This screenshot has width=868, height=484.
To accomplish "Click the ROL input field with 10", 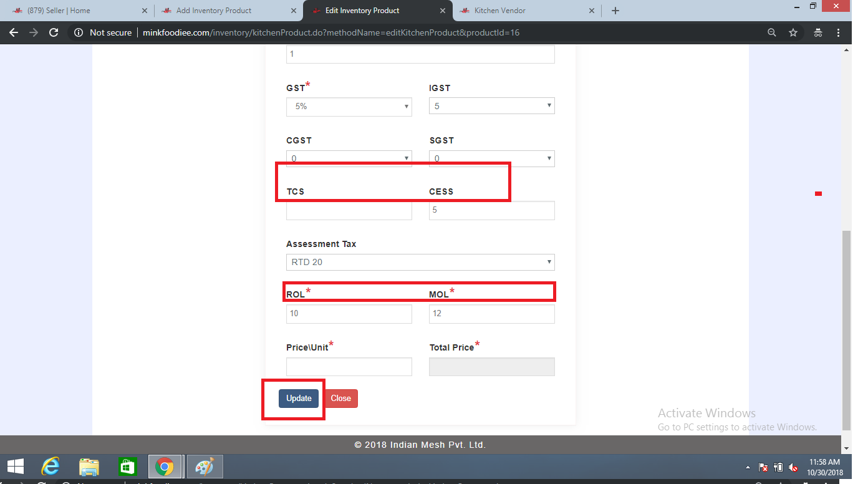I will point(349,314).
